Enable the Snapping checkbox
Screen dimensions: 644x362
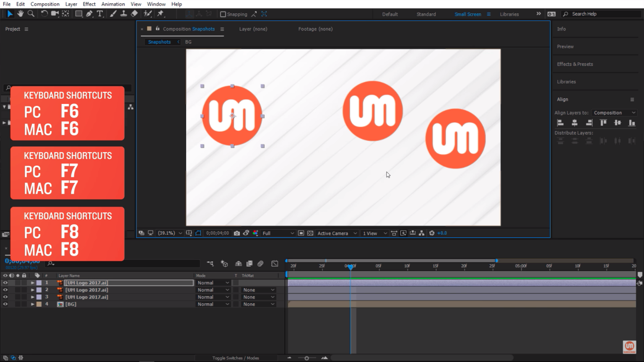[x=223, y=14]
